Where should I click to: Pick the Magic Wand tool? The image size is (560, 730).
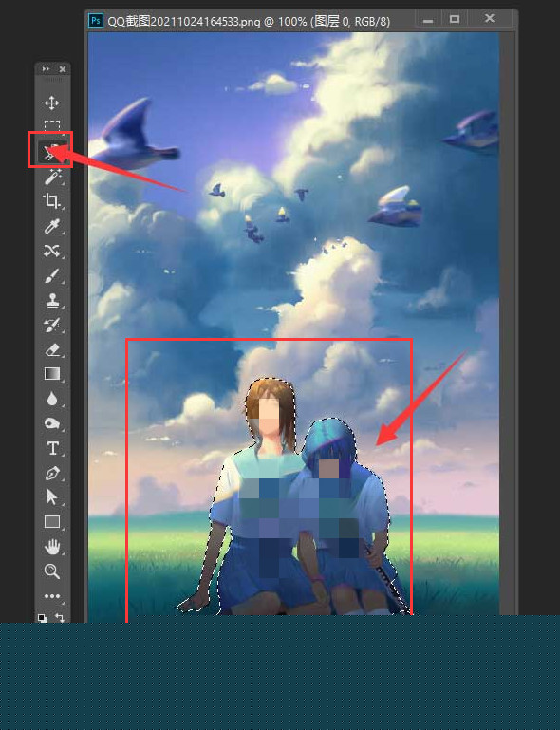[52, 177]
